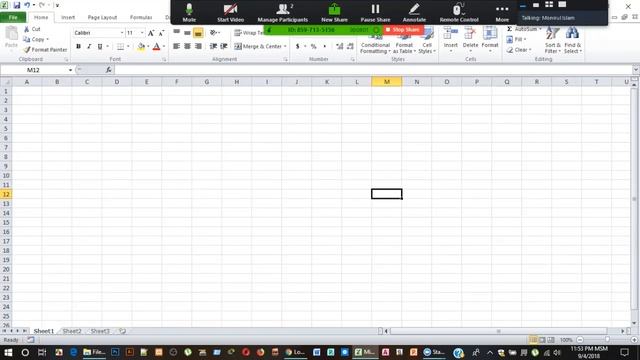Open the notification Action Center

click(x=625, y=352)
